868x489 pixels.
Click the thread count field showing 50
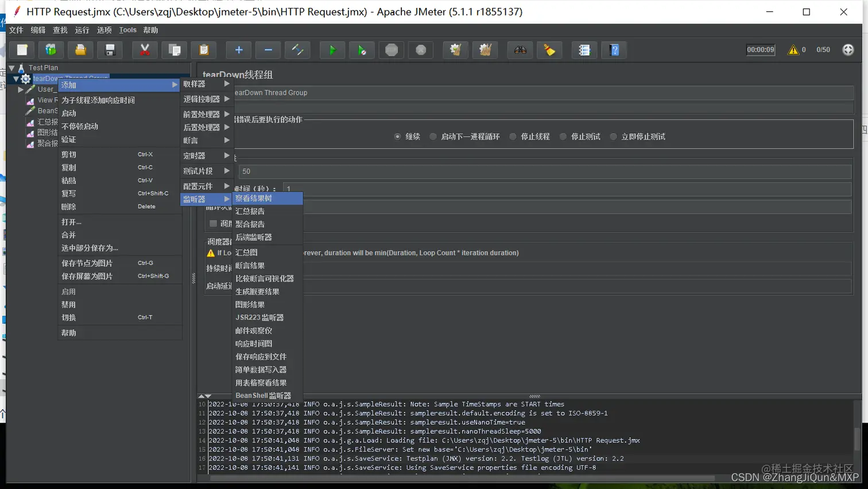545,171
